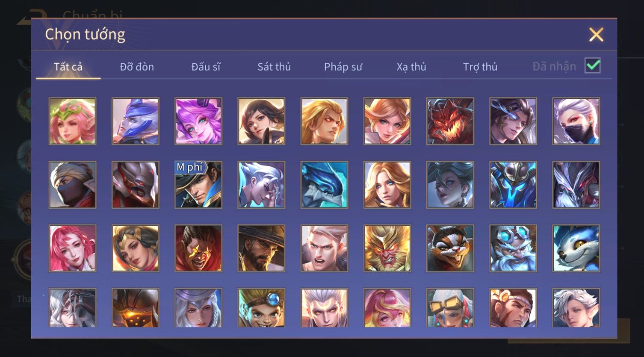Screen dimensions: 644x357
Task: Choose the white-haired masked ninja woman
Action: 576,121
